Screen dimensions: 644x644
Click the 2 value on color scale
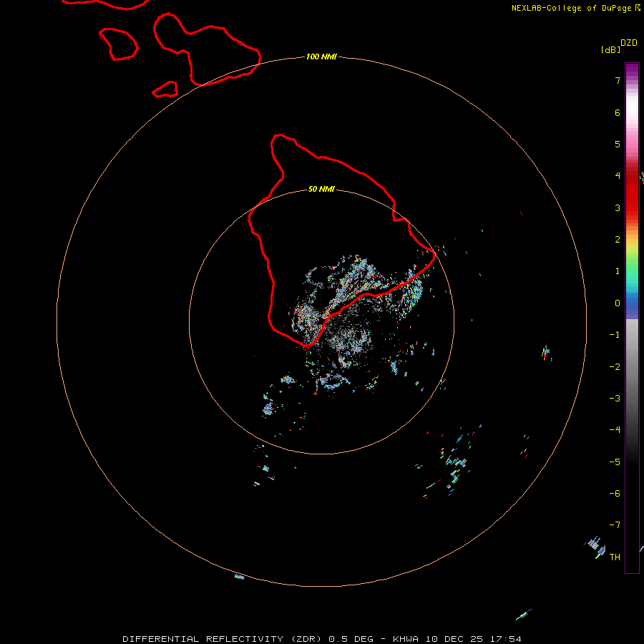pos(618,240)
